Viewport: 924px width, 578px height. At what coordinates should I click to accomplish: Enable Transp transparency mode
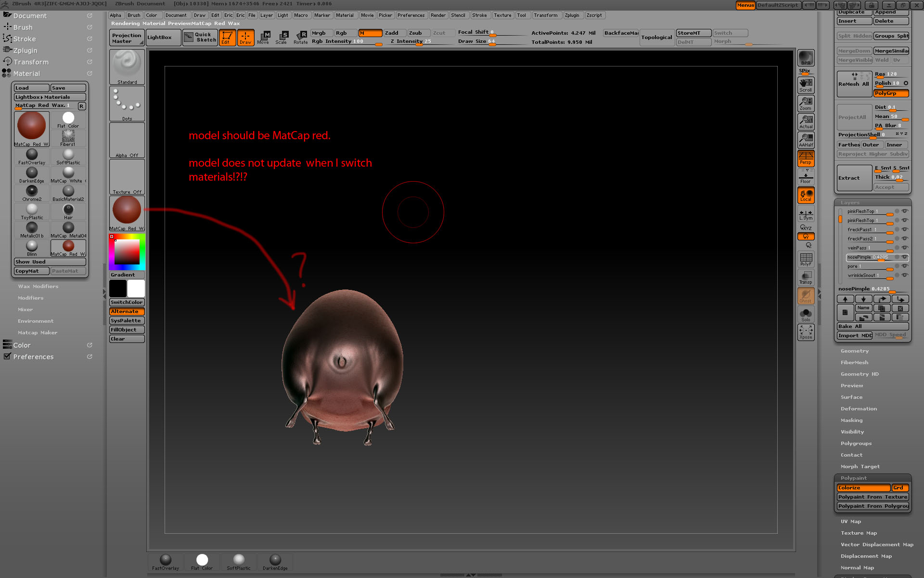[x=806, y=277]
